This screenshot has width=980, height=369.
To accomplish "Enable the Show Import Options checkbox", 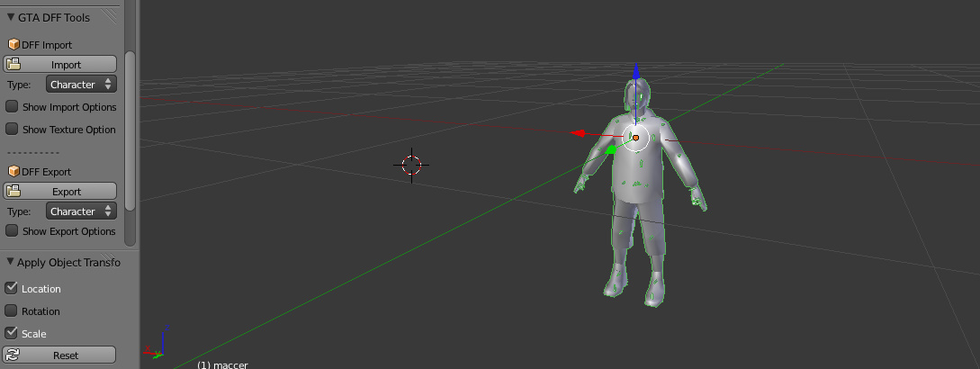I will [x=12, y=106].
